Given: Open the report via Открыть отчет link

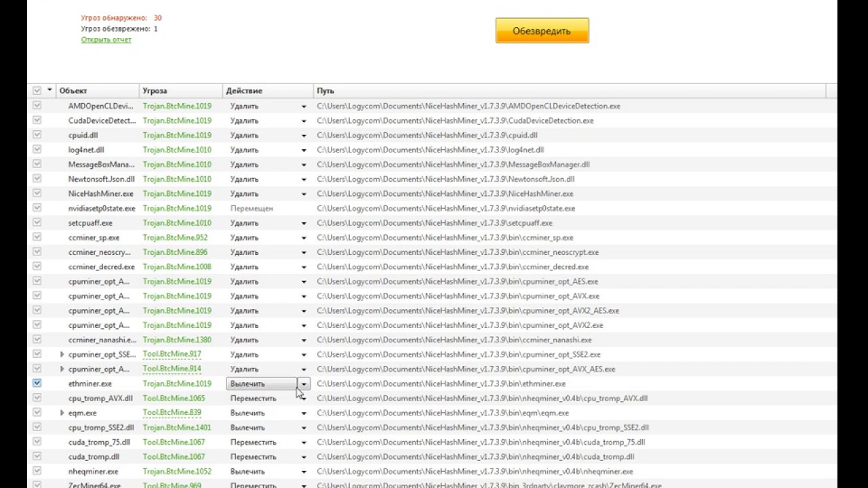Looking at the screenshot, I should coord(106,39).
